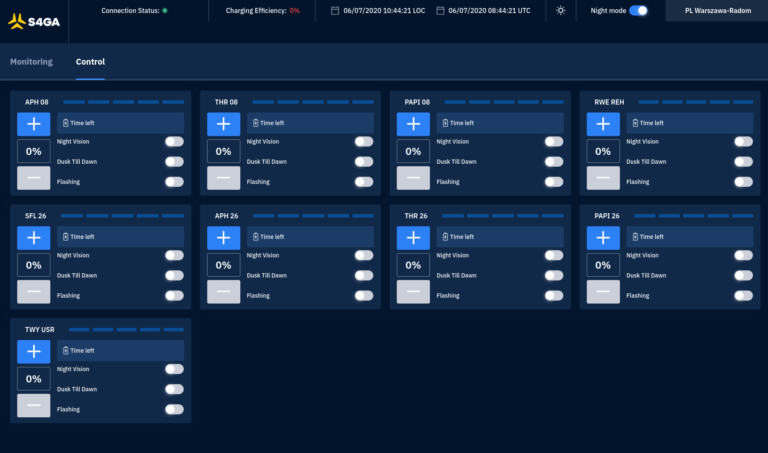Click the 0% value box in SFL 26
Image resolution: width=768 pixels, height=453 pixels.
click(x=33, y=265)
